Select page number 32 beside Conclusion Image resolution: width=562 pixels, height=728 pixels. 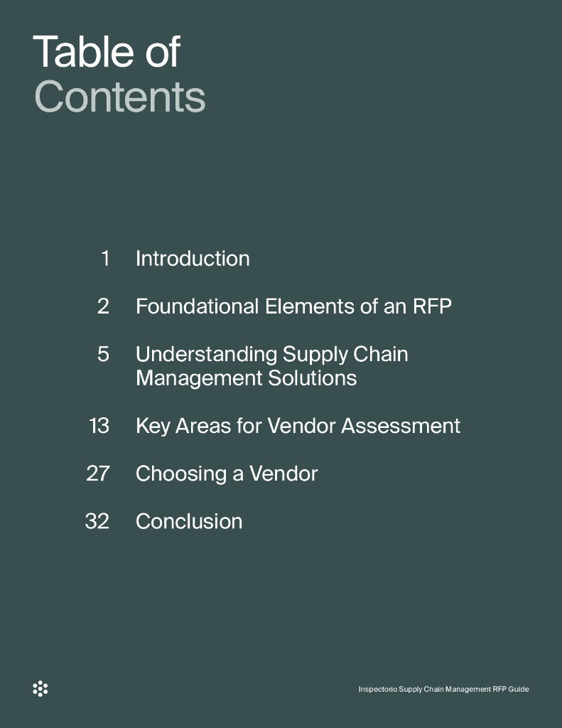(x=97, y=521)
